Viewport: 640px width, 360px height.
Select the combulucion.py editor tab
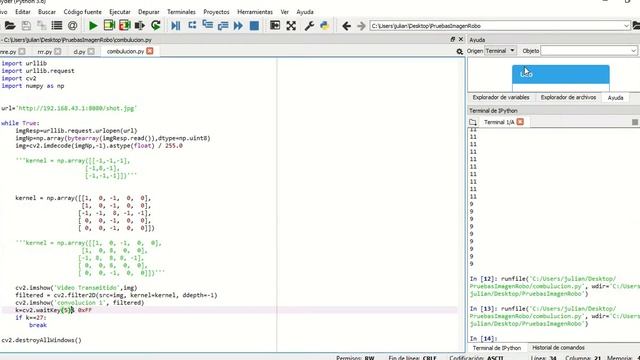click(125, 51)
